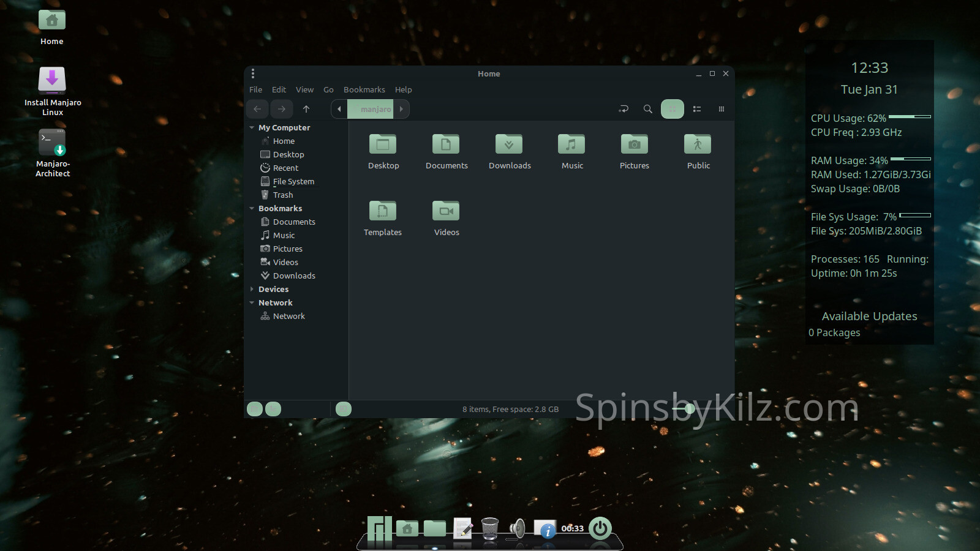
Task: Toggle location entry icon in toolbar
Action: (624, 109)
